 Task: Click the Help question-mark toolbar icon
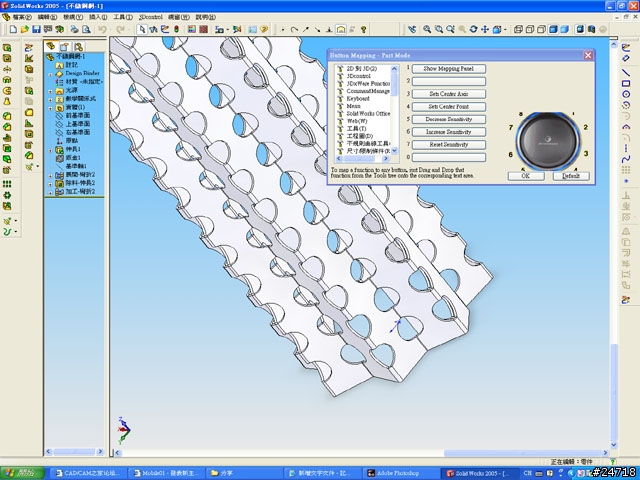click(x=264, y=29)
